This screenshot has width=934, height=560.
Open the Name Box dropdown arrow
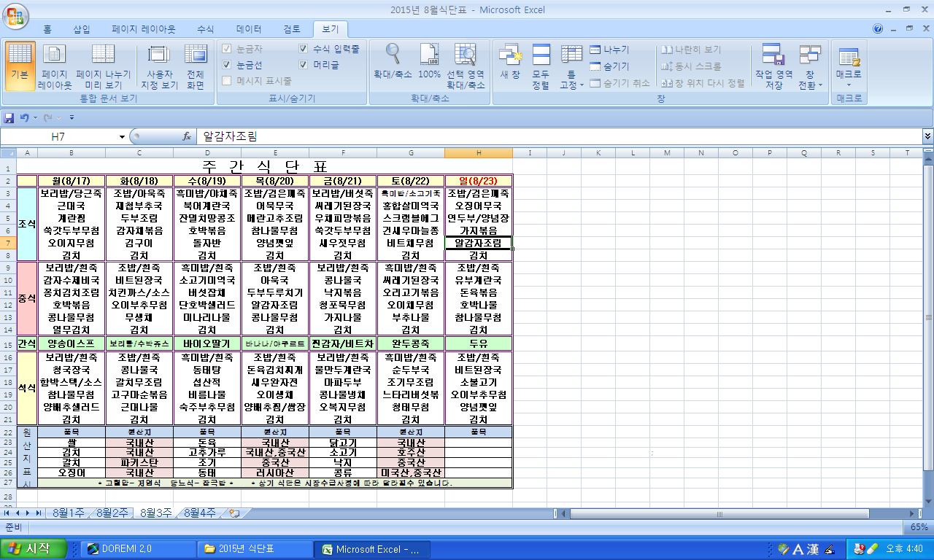(122, 136)
